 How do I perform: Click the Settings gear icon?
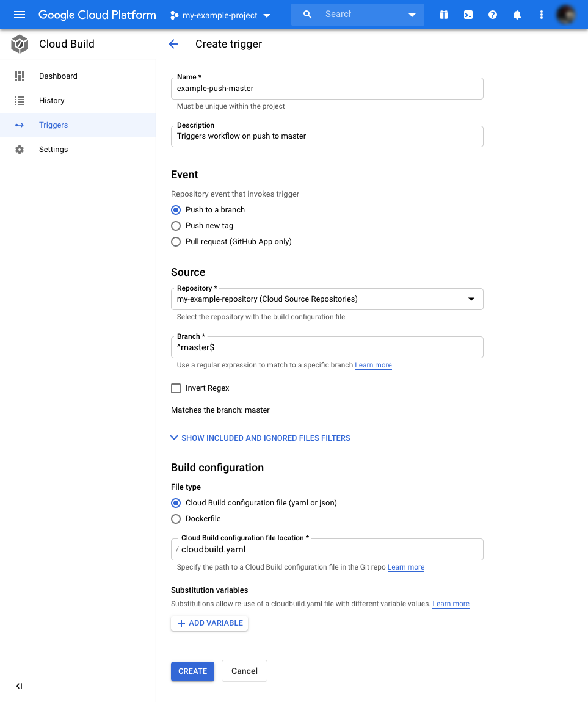20,150
